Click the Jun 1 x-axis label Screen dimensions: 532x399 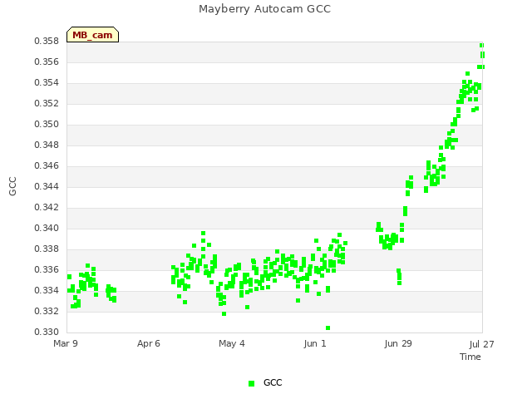315,343
